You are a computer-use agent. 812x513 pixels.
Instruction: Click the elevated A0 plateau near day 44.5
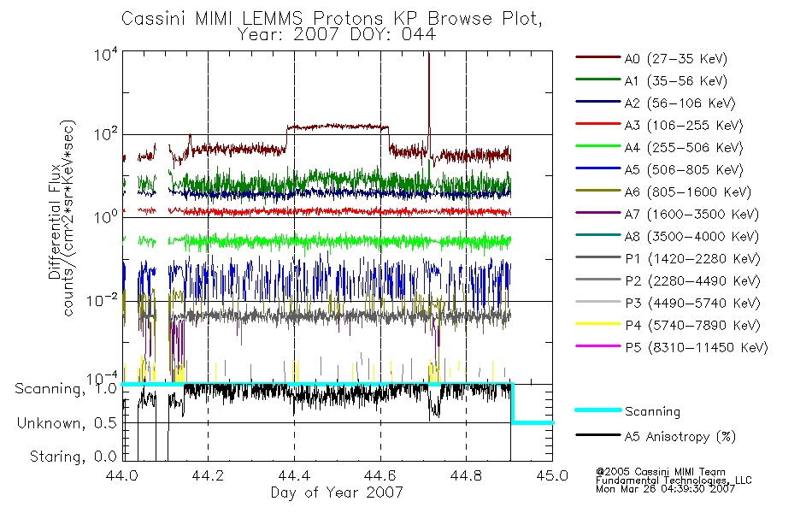point(337,127)
